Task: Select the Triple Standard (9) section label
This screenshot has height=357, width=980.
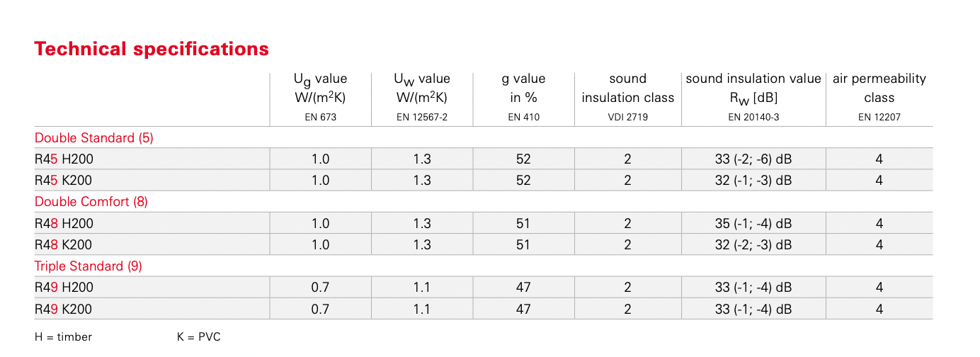Action: (x=89, y=266)
